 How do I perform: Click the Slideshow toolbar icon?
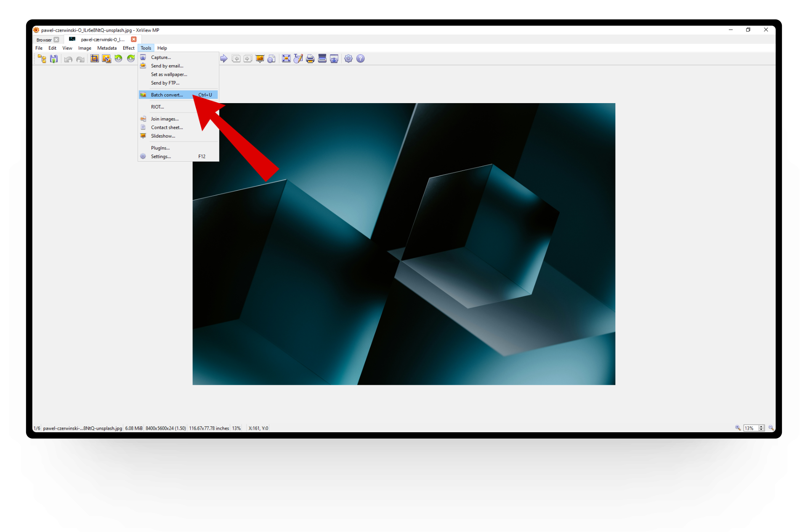click(x=260, y=59)
